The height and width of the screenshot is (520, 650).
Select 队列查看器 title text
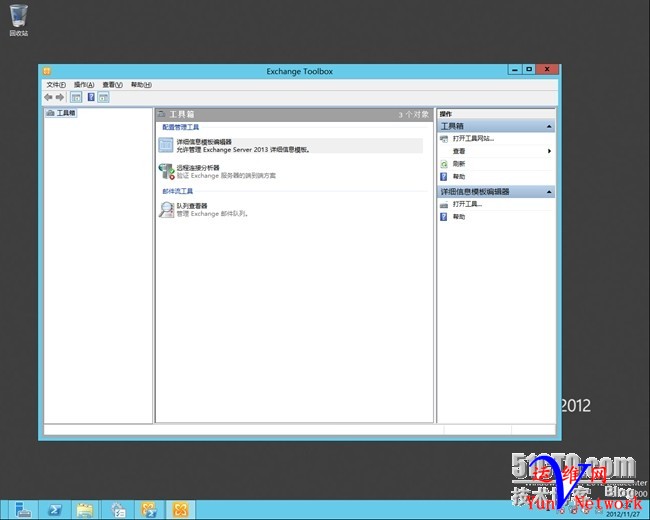coord(192,206)
